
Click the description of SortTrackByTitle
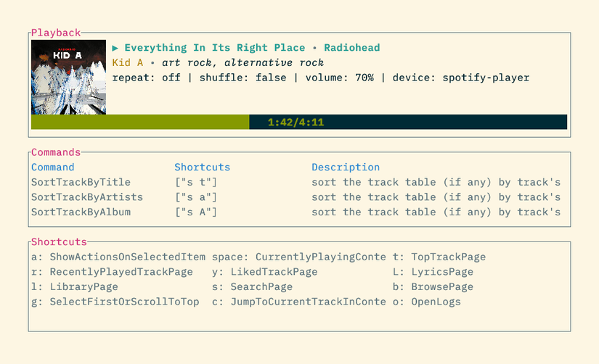pos(436,183)
